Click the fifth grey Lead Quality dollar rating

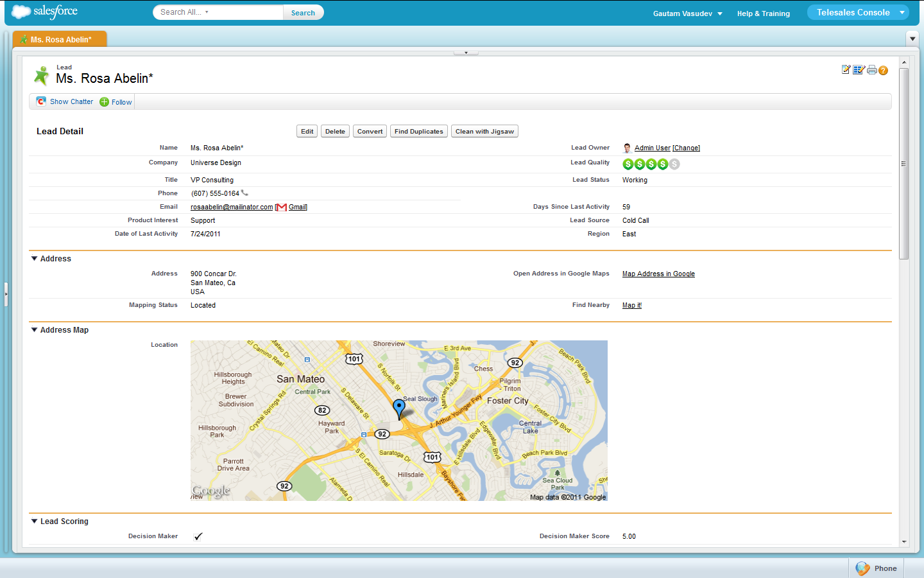point(674,164)
